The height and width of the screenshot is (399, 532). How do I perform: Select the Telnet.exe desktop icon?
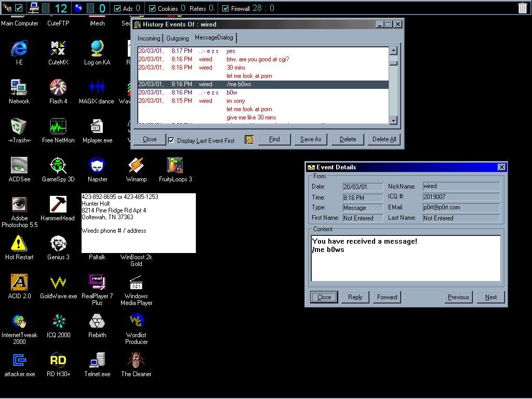[x=97, y=361]
